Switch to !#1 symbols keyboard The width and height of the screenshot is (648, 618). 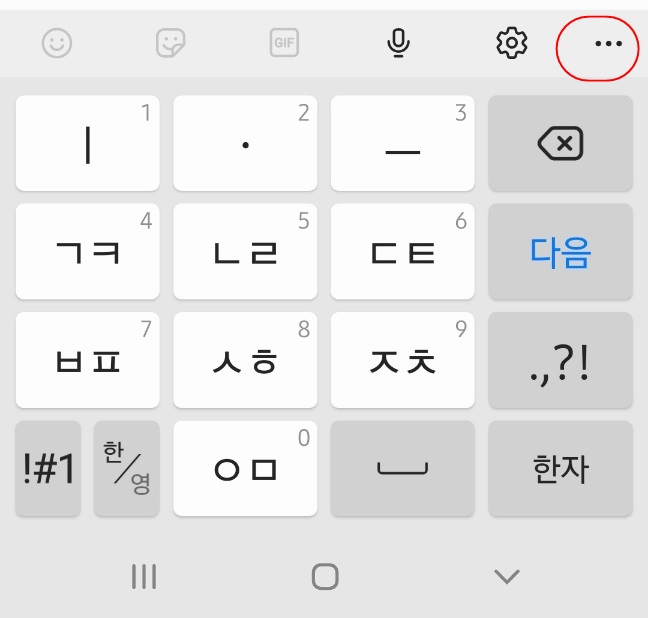(48, 469)
